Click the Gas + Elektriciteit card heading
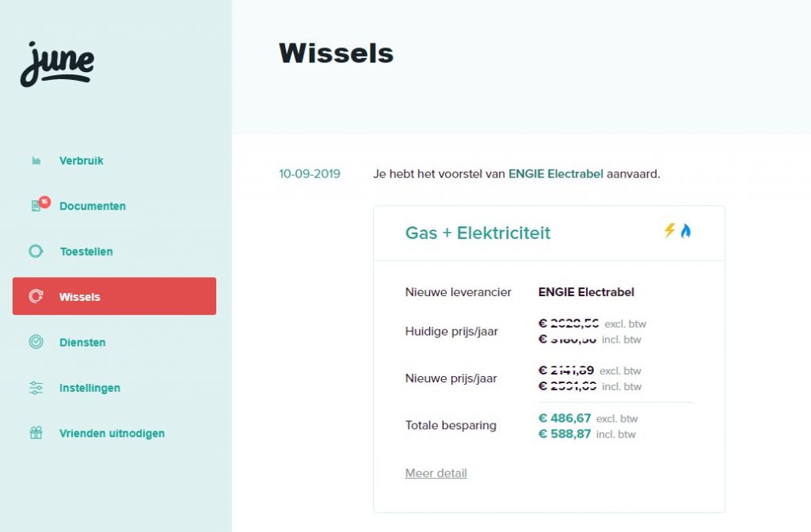 [x=478, y=233]
